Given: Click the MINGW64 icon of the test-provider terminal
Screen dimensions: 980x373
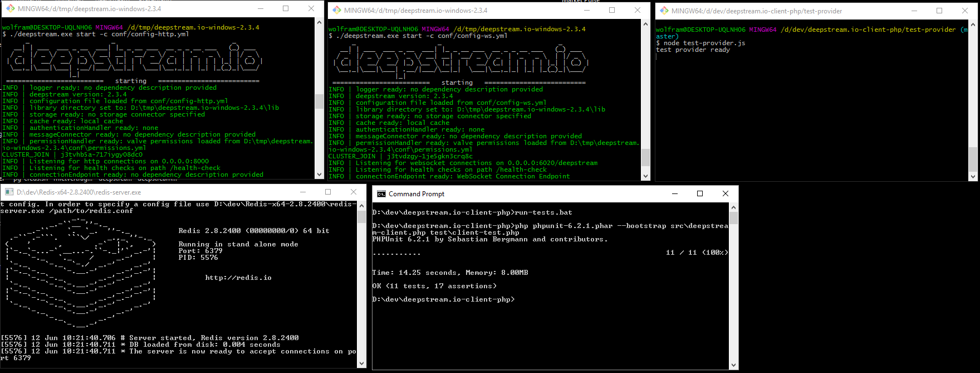Looking at the screenshot, I should (664, 11).
